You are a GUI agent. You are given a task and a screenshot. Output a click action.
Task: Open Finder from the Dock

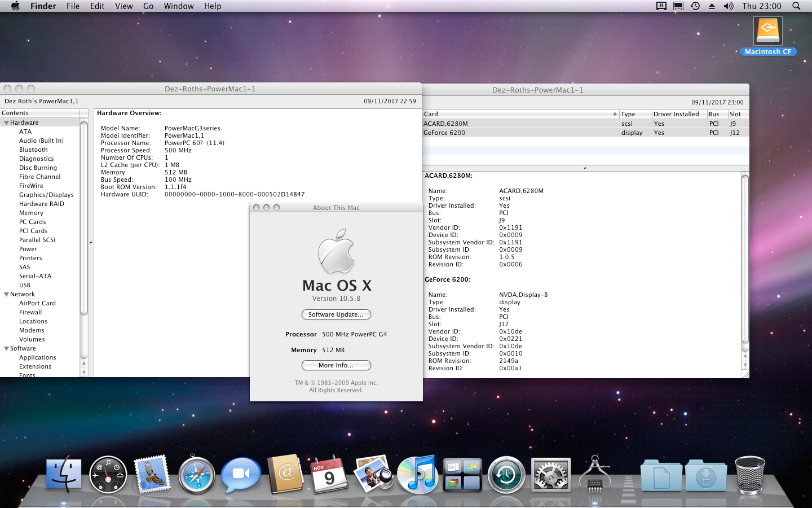click(63, 474)
